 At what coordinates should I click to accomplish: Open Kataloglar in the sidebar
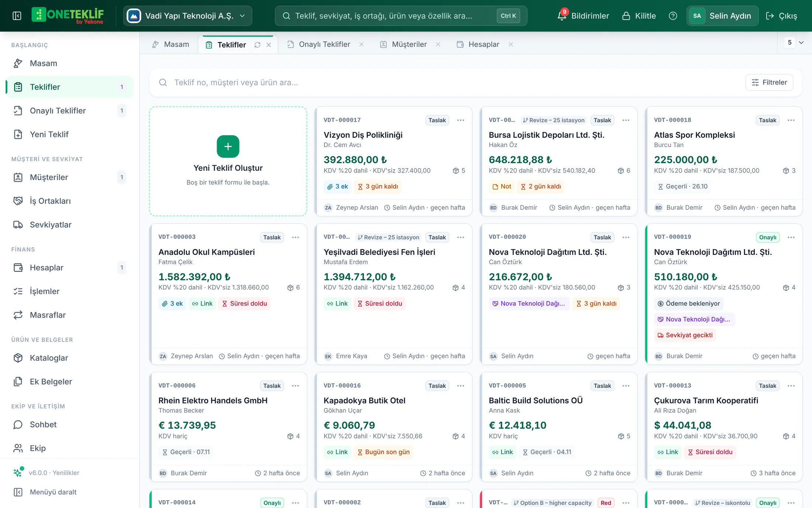(x=69, y=358)
